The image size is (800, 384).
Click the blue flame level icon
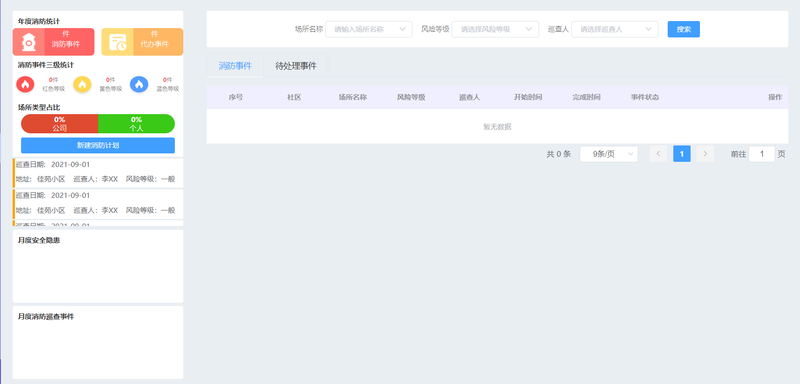tap(139, 84)
